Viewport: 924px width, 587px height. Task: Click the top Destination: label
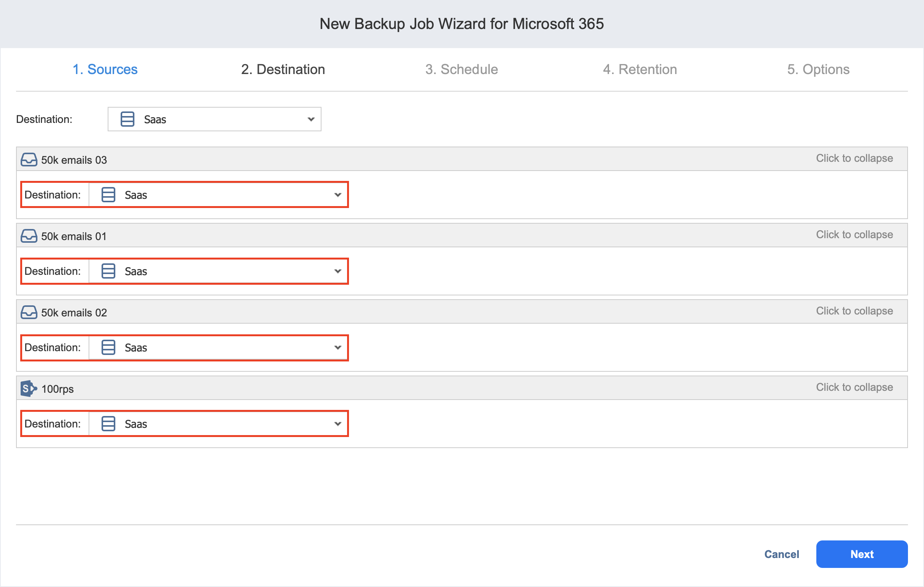coord(44,119)
